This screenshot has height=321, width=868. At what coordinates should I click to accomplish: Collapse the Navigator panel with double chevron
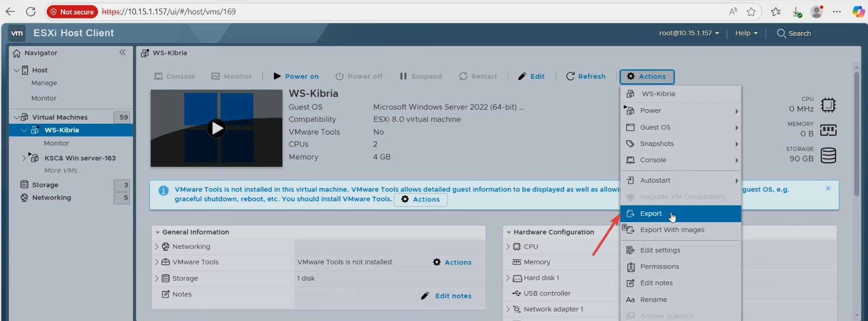[122, 52]
